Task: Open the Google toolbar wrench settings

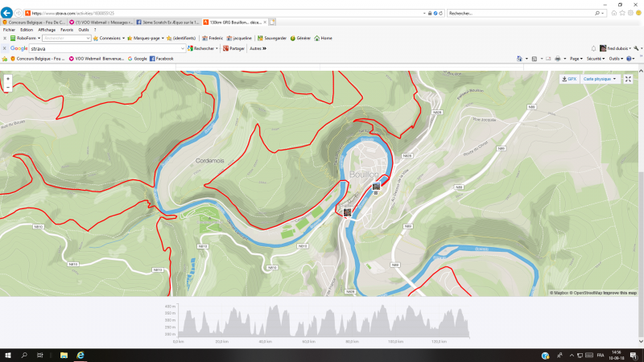Action: [x=637, y=48]
